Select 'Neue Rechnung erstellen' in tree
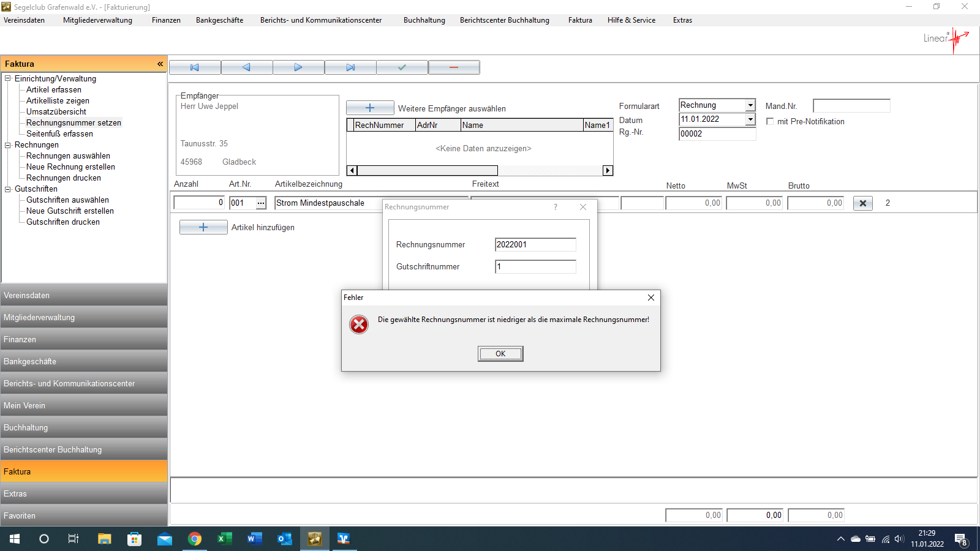980x551 pixels. (70, 167)
